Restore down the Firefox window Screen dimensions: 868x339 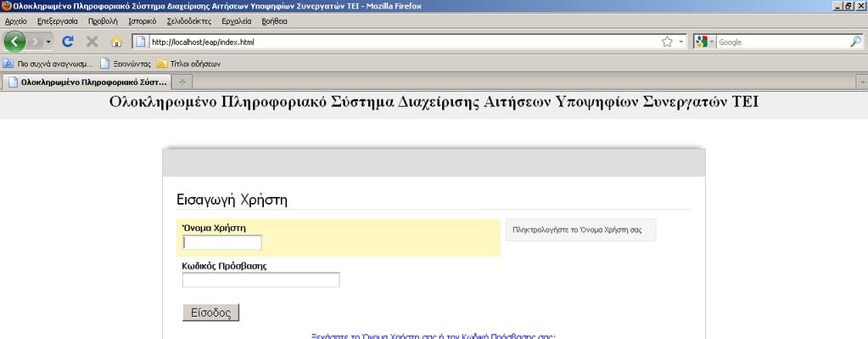[x=848, y=6]
